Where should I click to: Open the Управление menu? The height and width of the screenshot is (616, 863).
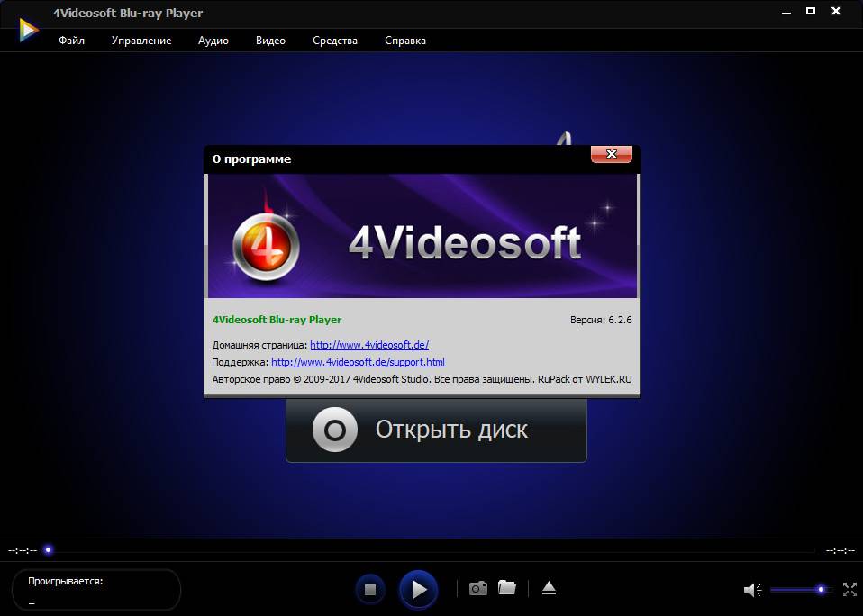point(141,41)
